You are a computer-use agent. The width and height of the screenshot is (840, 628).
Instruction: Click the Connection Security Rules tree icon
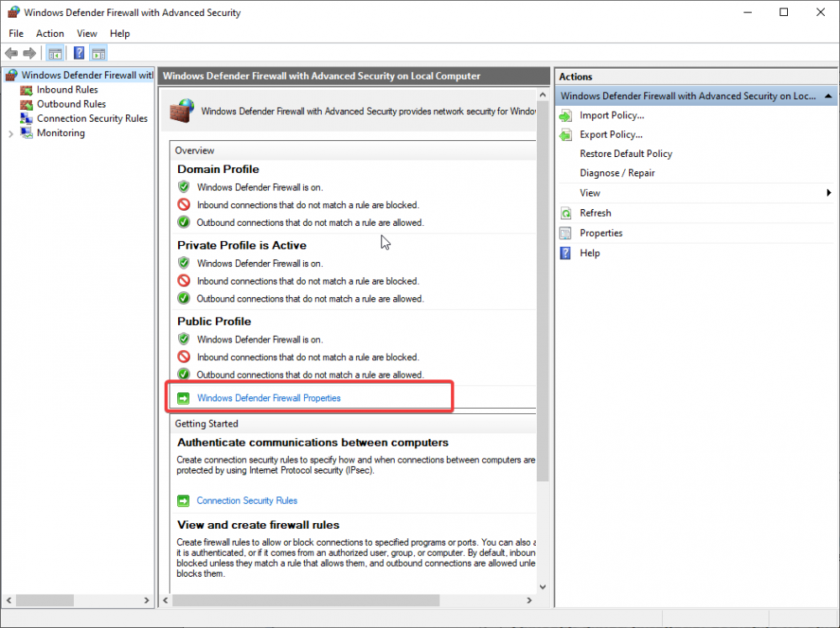coord(26,118)
